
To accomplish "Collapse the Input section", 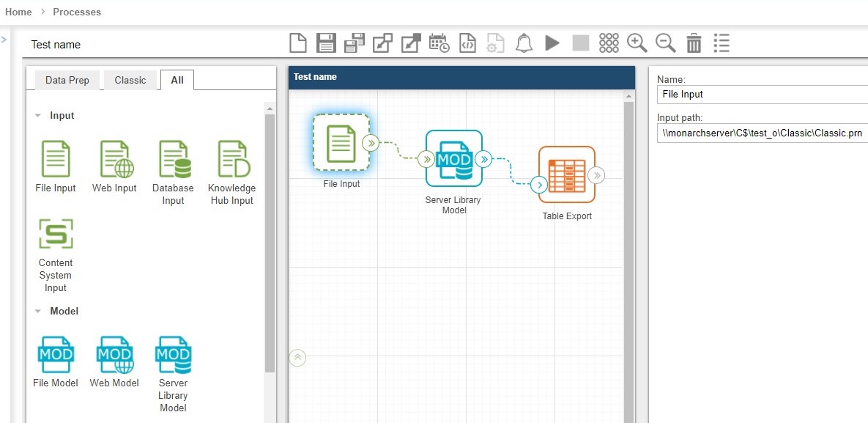I will coord(38,116).
